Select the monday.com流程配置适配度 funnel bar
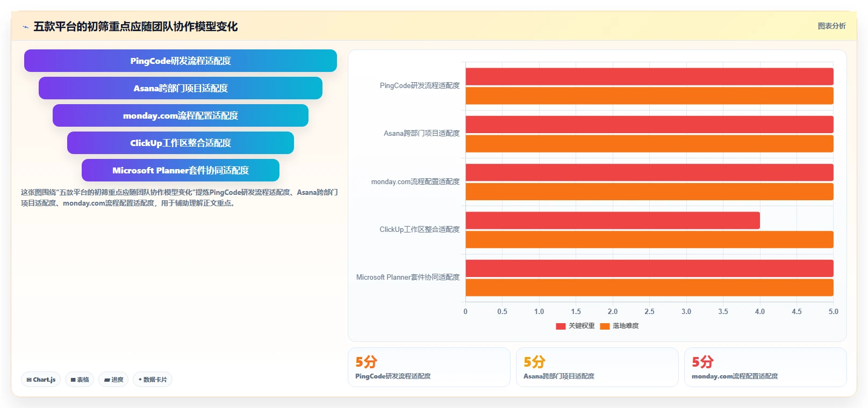 (181, 115)
